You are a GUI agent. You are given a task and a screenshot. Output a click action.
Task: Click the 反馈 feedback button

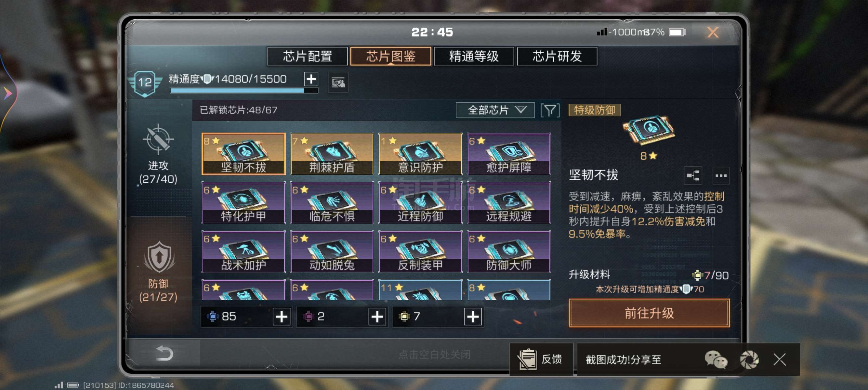click(x=541, y=359)
